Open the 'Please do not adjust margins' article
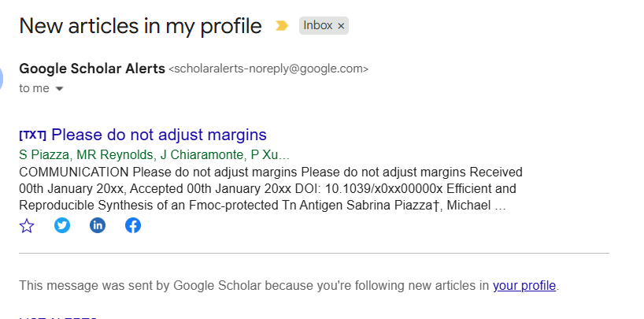The width and height of the screenshot is (644, 319). coord(159,135)
